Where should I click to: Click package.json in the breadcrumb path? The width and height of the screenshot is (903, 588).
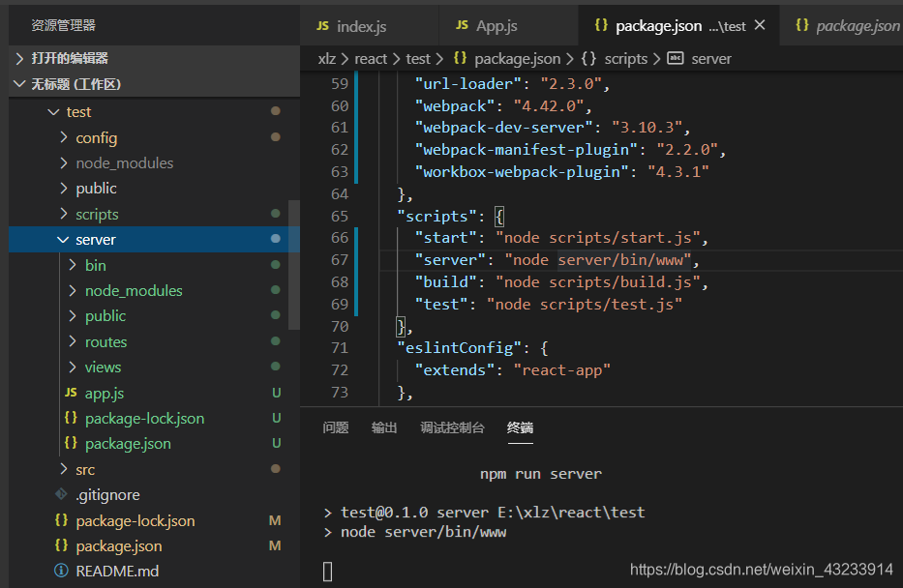[x=517, y=59]
